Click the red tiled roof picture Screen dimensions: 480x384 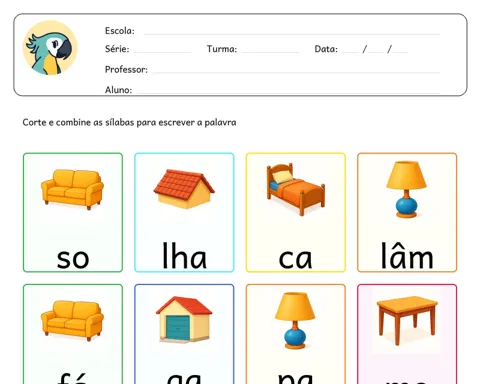coord(184,189)
